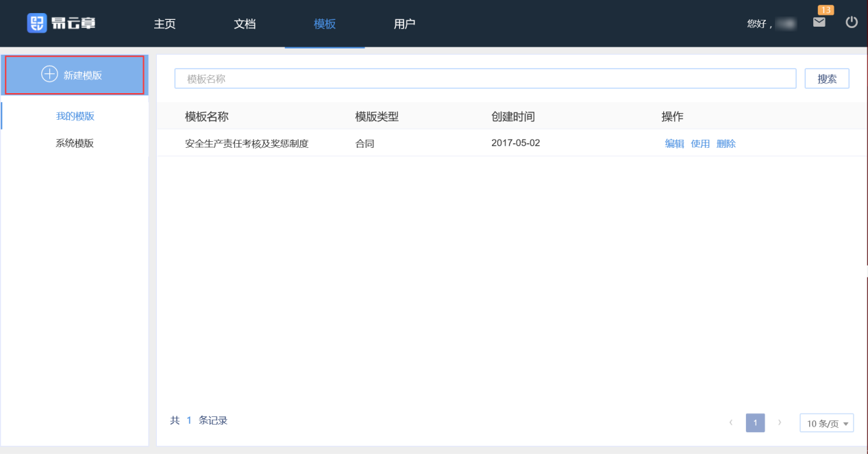Open the 文档 tab
Image resolution: width=868 pixels, height=454 pixels.
tap(245, 24)
